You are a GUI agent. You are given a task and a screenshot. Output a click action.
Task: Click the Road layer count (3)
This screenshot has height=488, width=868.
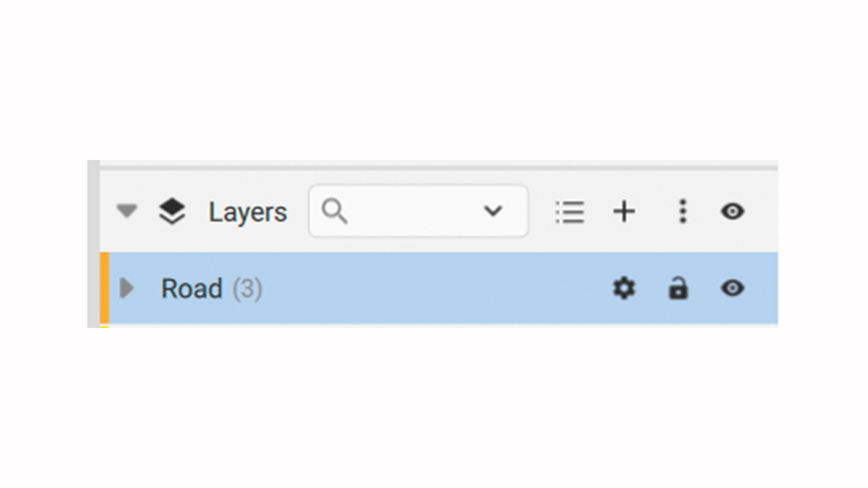point(247,288)
